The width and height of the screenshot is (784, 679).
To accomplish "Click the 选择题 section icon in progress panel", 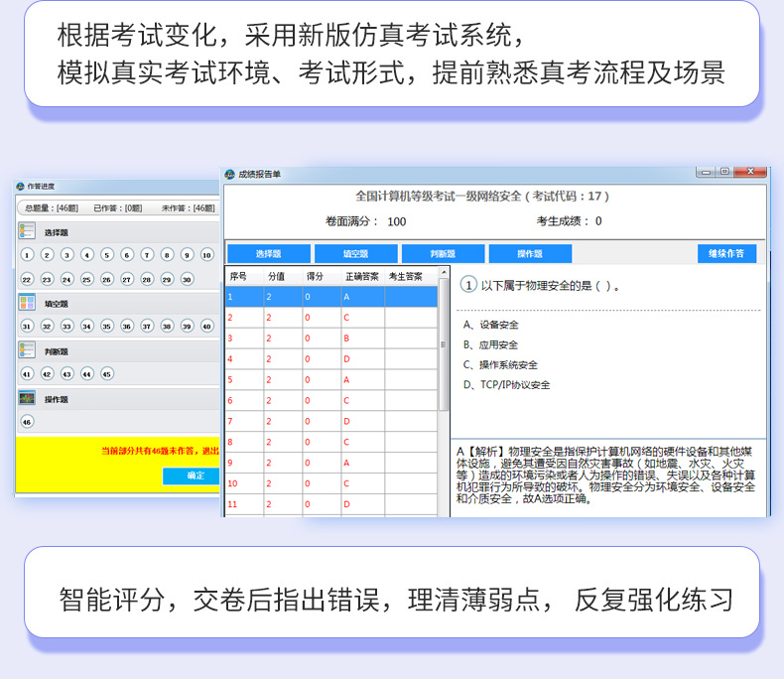I will [27, 231].
